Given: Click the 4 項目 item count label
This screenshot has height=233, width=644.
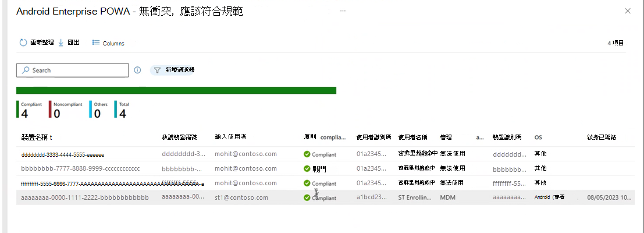Looking at the screenshot, I should pos(615,43).
